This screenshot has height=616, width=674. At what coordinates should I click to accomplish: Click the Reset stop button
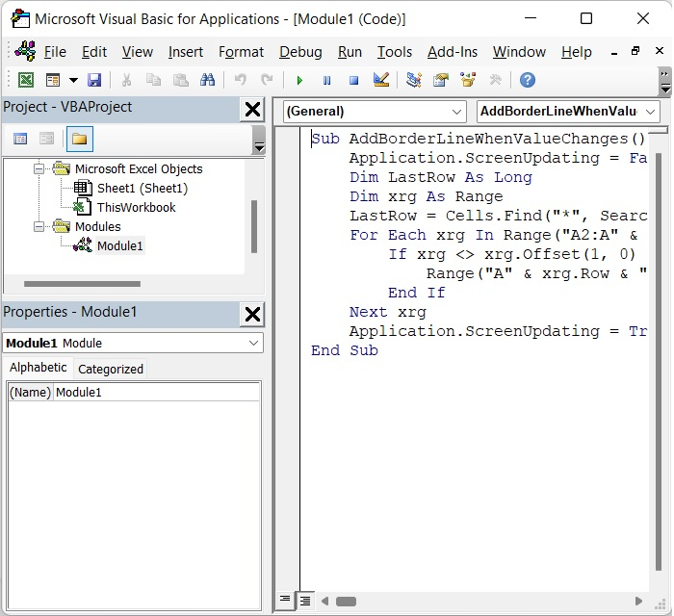353,80
